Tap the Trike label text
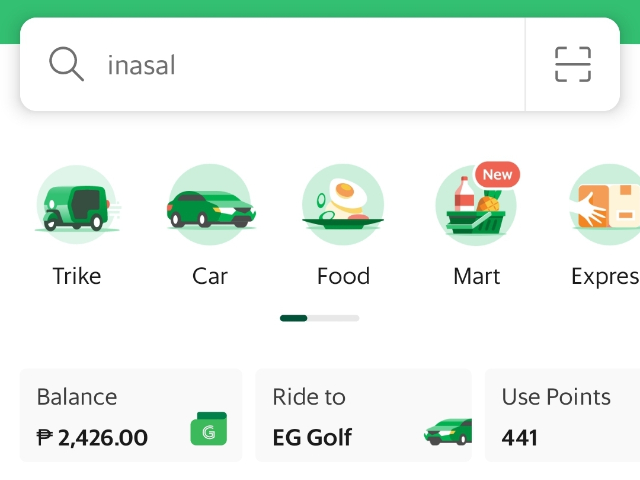This screenshot has height=480, width=640. click(77, 276)
